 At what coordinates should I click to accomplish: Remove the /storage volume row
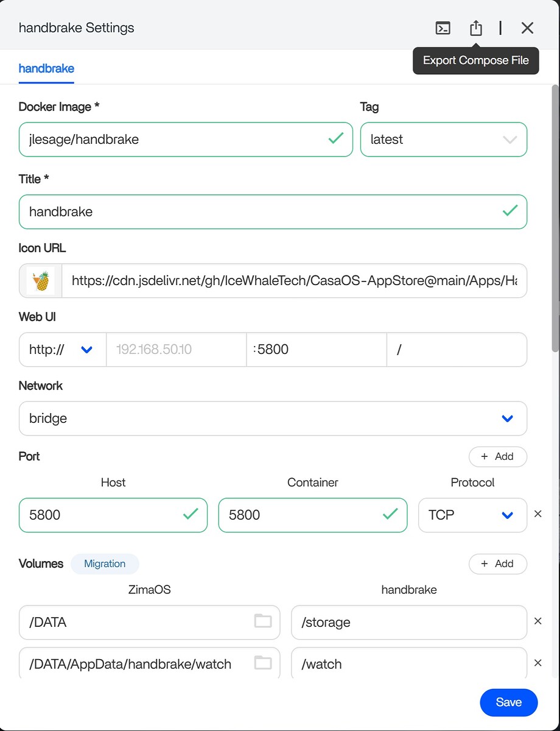(537, 621)
